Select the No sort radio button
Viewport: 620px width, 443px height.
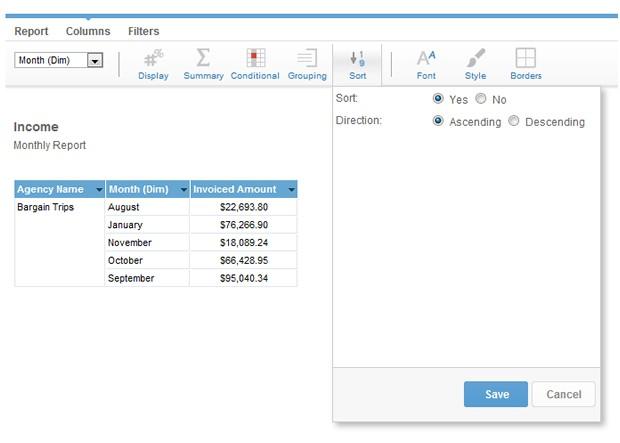tap(481, 99)
